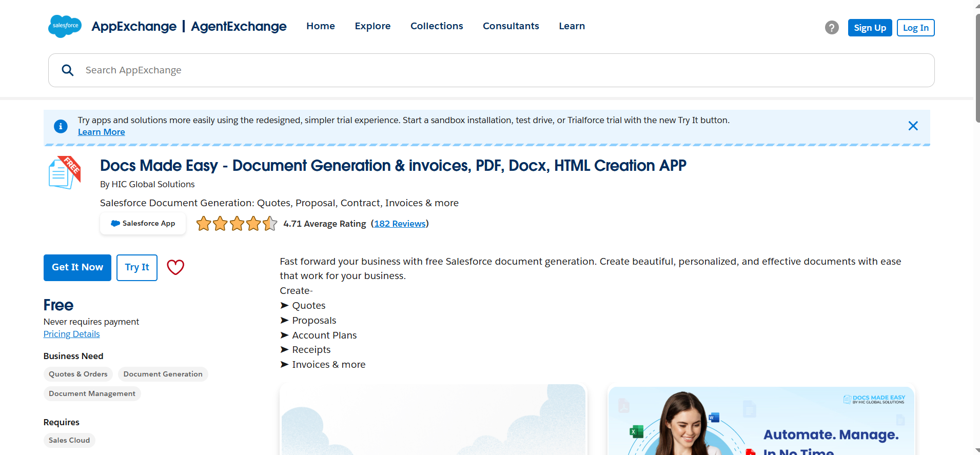Open the cloud-themed first preview thumbnail
Viewport: 980px width, 455px height.
point(433,420)
